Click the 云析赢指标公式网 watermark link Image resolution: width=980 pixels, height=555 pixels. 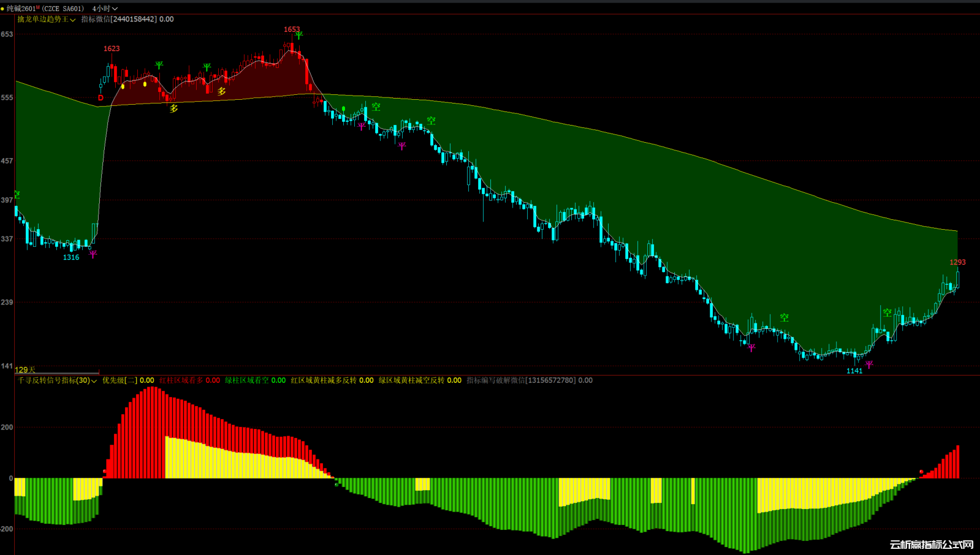point(931,545)
